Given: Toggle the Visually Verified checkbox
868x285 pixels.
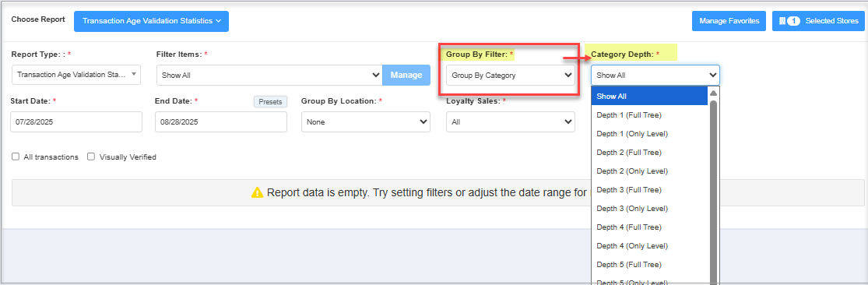Looking at the screenshot, I should click(x=91, y=157).
